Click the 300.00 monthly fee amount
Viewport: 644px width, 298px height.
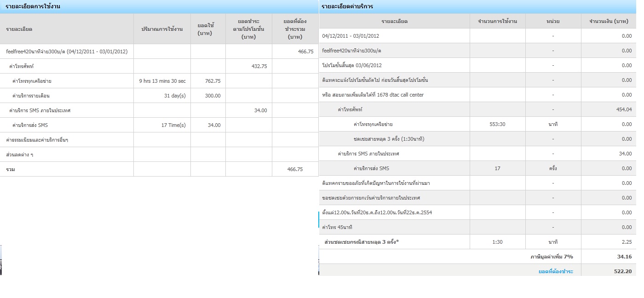pos(213,96)
